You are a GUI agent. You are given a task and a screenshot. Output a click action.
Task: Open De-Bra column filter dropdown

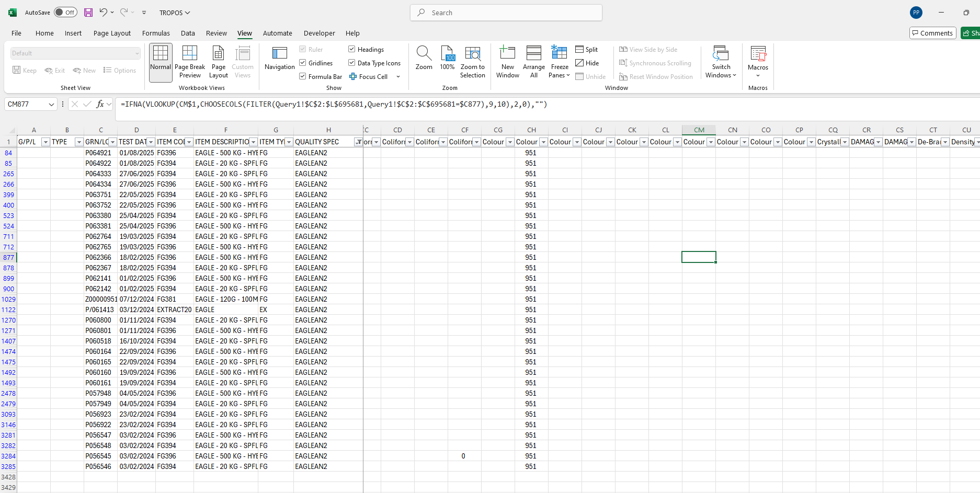click(945, 142)
